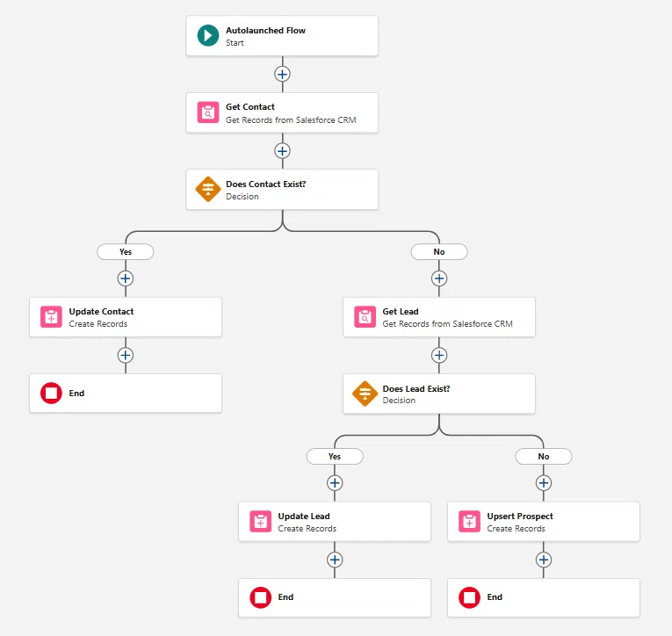Select the Get Lead magnifier icon
The image size is (672, 636).
coord(365,317)
